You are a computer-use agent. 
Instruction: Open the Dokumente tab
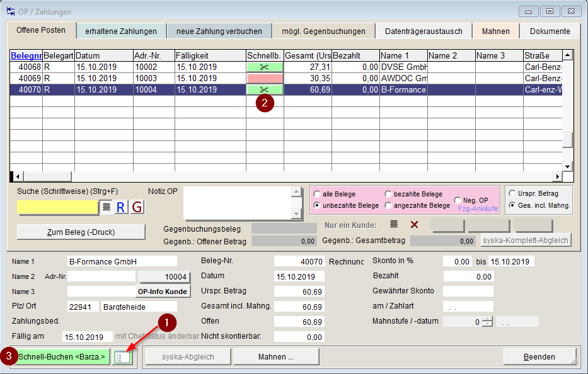click(x=550, y=31)
